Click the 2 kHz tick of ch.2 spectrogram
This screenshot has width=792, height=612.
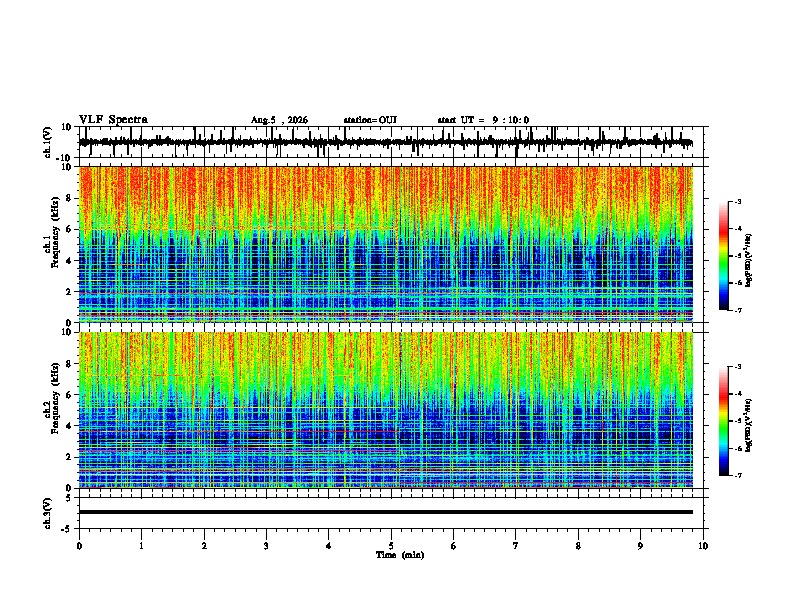click(70, 457)
